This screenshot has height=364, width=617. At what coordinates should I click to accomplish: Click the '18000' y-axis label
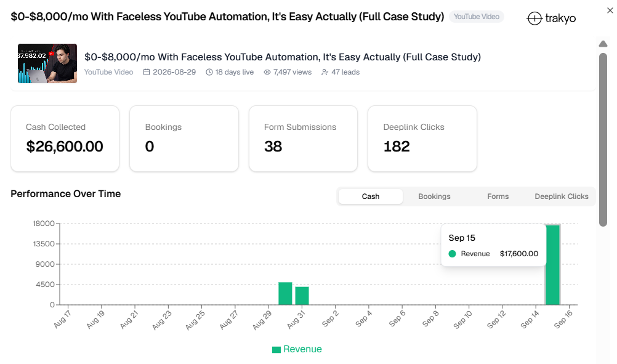pos(44,224)
